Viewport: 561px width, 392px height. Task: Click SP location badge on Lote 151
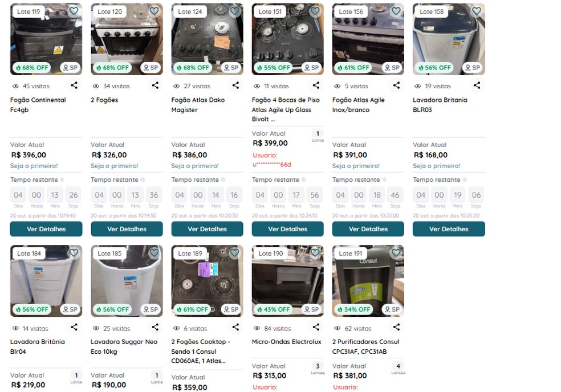[x=311, y=68]
